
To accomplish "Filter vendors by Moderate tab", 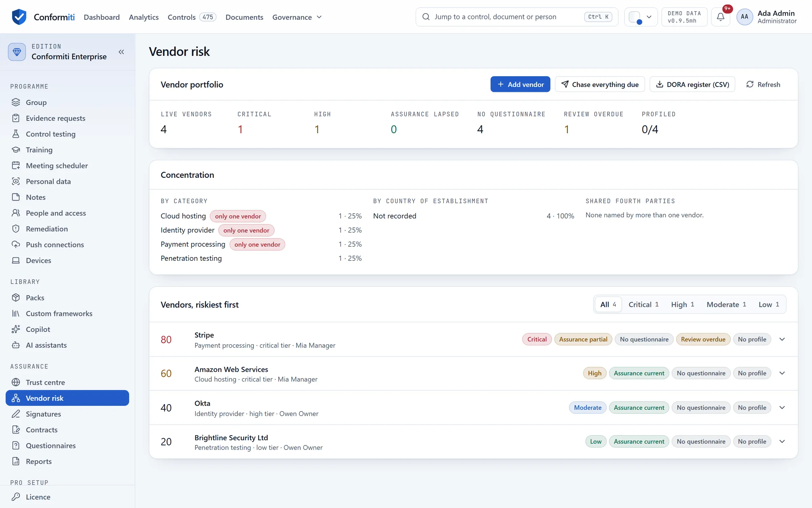I will coord(726,304).
